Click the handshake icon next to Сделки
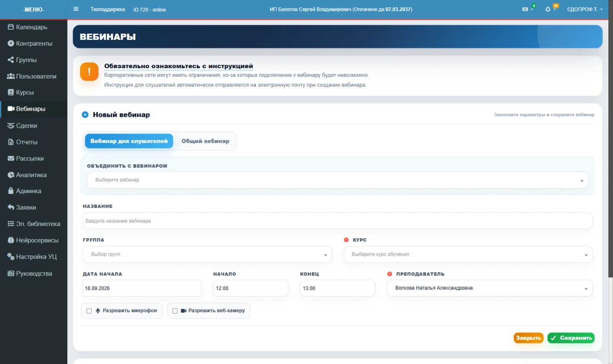This screenshot has width=613, height=364. coord(11,126)
